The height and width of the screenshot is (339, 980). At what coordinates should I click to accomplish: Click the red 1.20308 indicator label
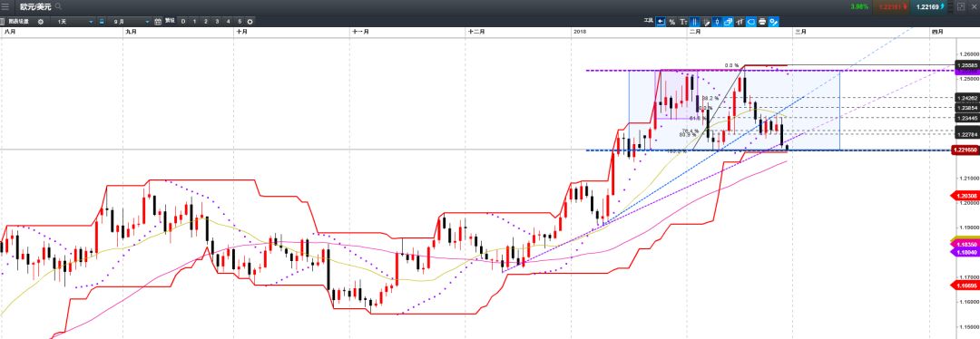coord(965,196)
